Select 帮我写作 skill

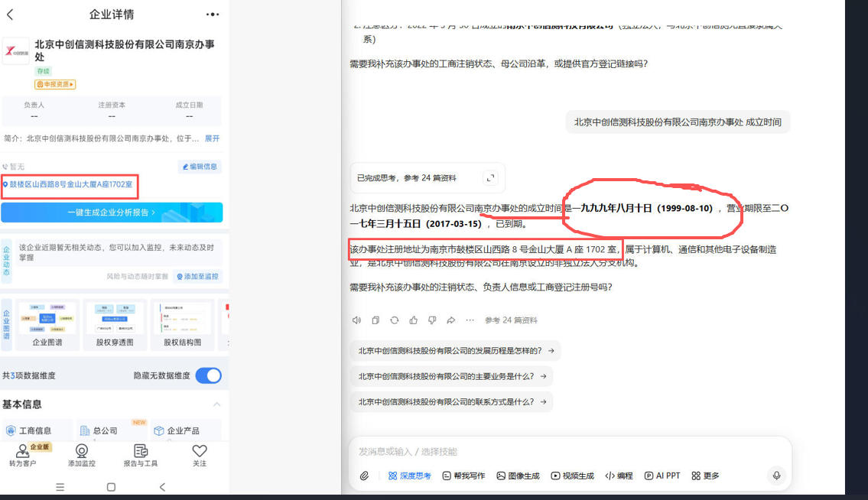point(464,476)
